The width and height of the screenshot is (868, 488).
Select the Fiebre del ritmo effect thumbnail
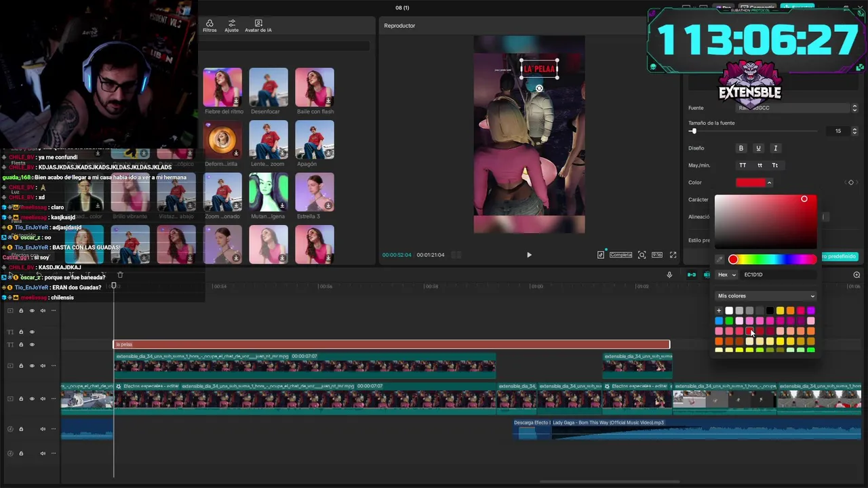coord(222,87)
